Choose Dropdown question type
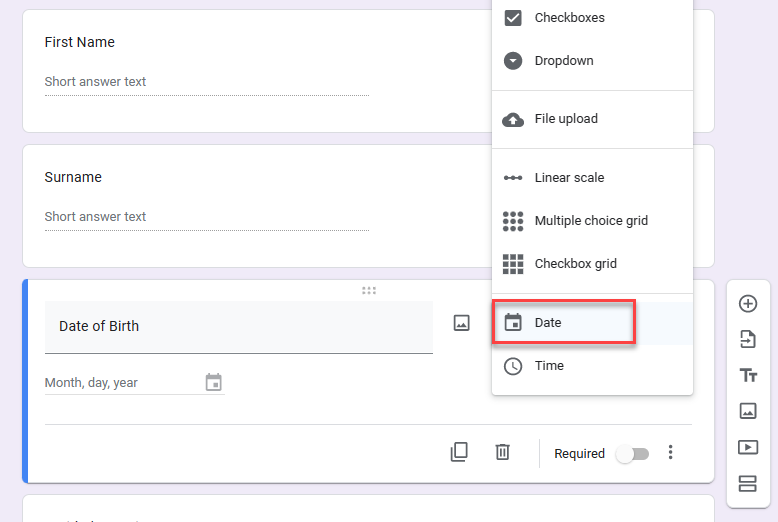Image resolution: width=778 pixels, height=522 pixels. click(x=563, y=61)
